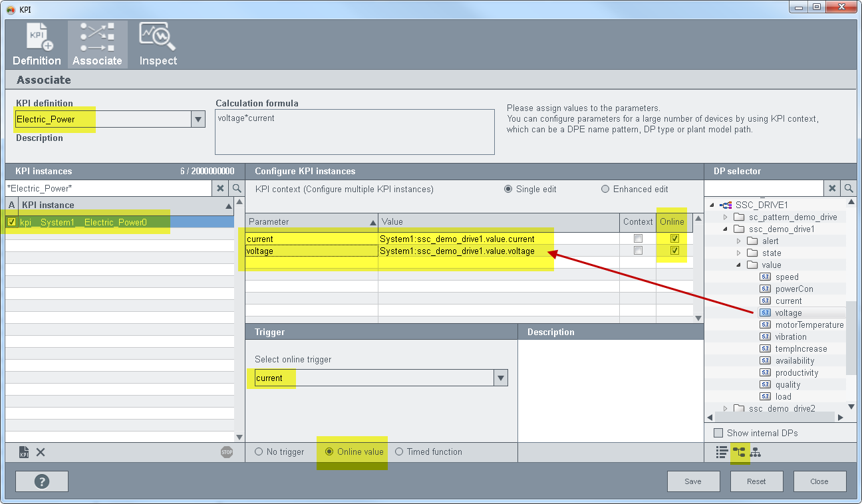Open help with question mark button
This screenshot has height=504, width=862.
coord(41,481)
